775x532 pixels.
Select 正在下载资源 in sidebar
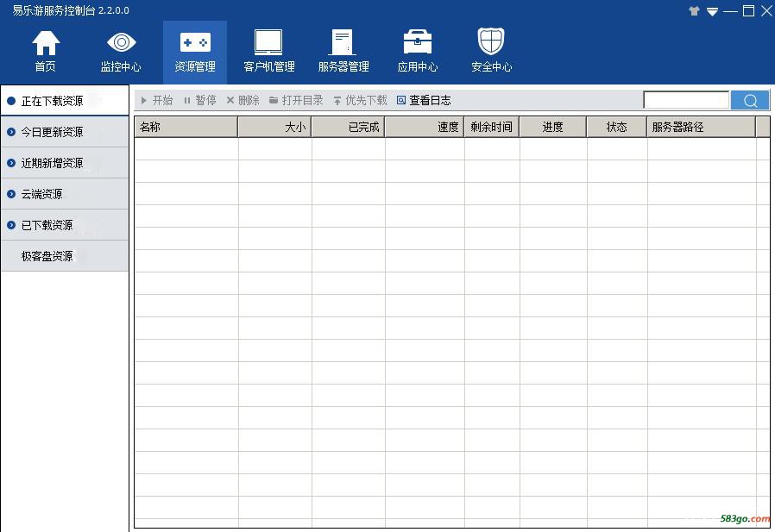tap(65, 101)
